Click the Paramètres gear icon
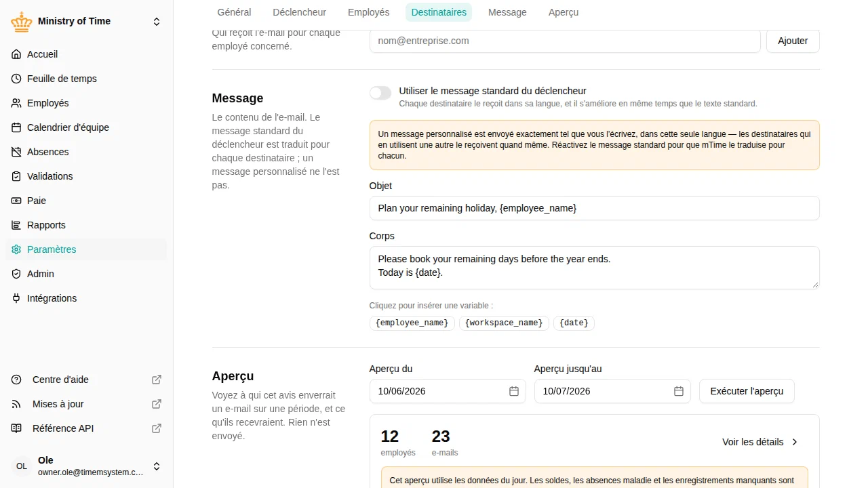This screenshot has height=488, width=868. point(16,249)
